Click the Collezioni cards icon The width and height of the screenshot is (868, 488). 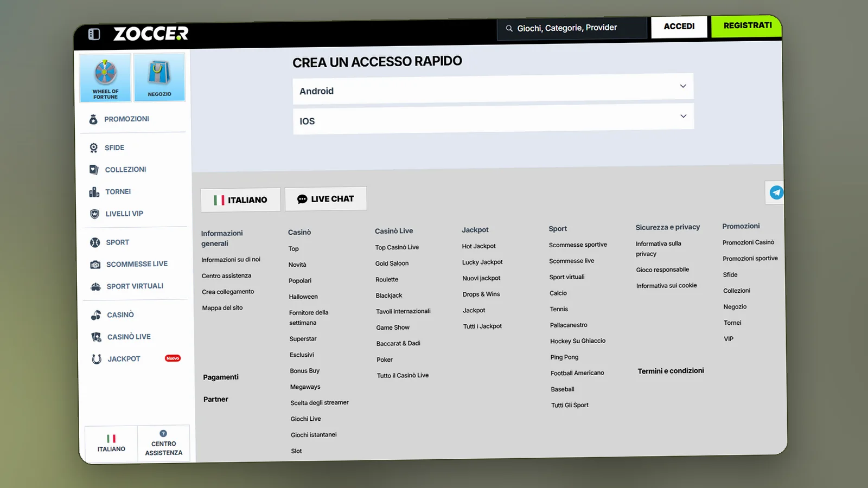pyautogui.click(x=94, y=170)
